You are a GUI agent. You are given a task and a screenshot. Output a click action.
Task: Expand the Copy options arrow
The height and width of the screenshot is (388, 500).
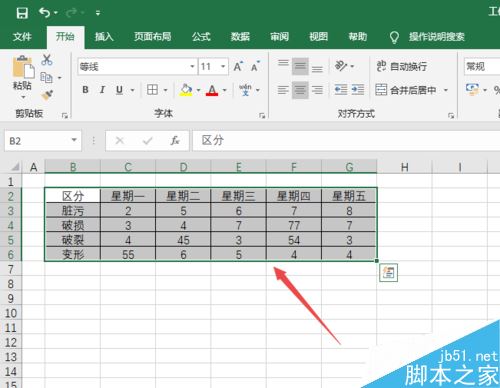[x=60, y=78]
